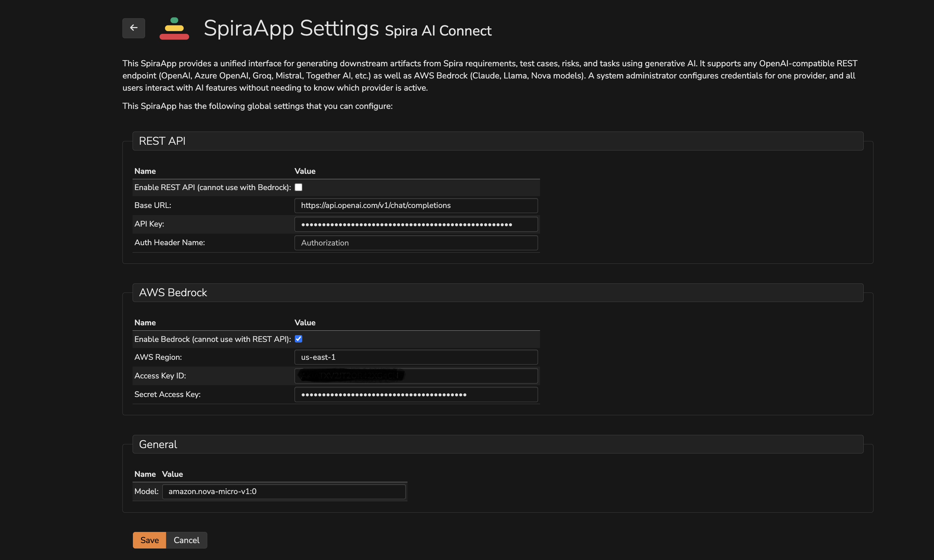Focus the Secret Access Key field

click(416, 394)
